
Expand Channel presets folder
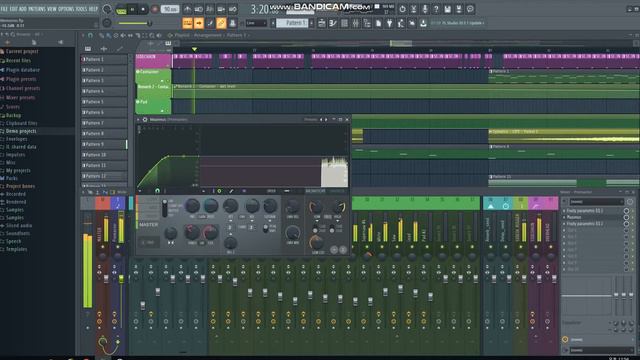(x=22, y=88)
